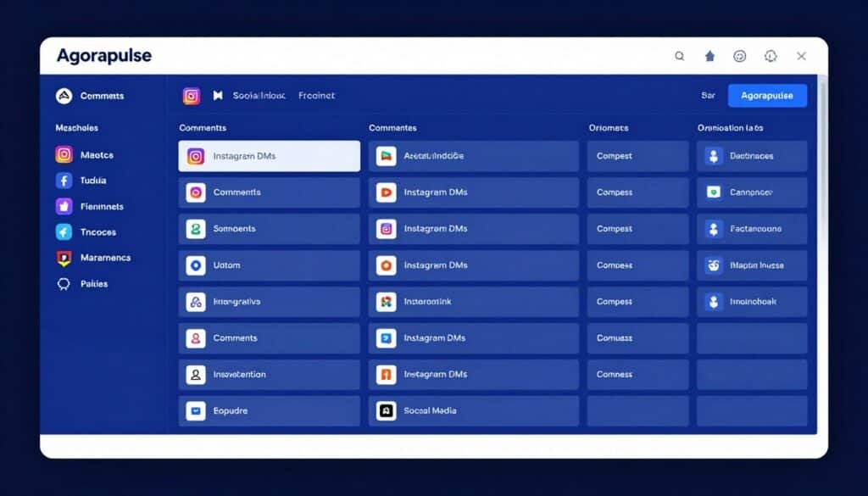Click the light blue icon next to Tncoces
Image resolution: width=868 pixels, height=496 pixels.
tap(64, 232)
